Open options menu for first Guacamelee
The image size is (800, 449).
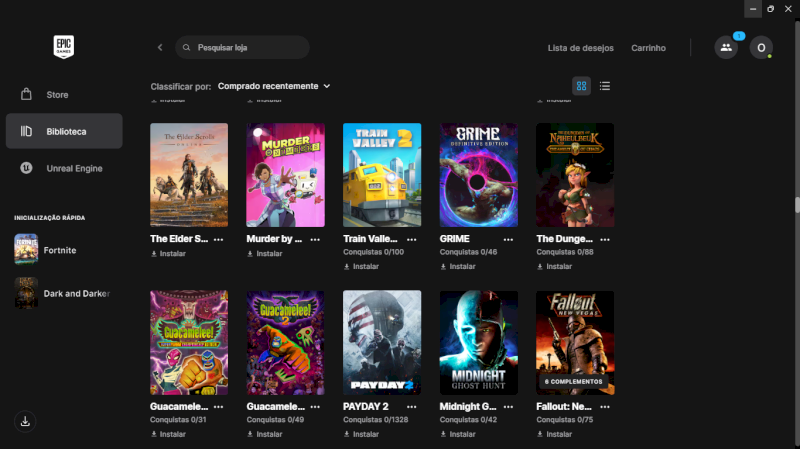tap(218, 407)
